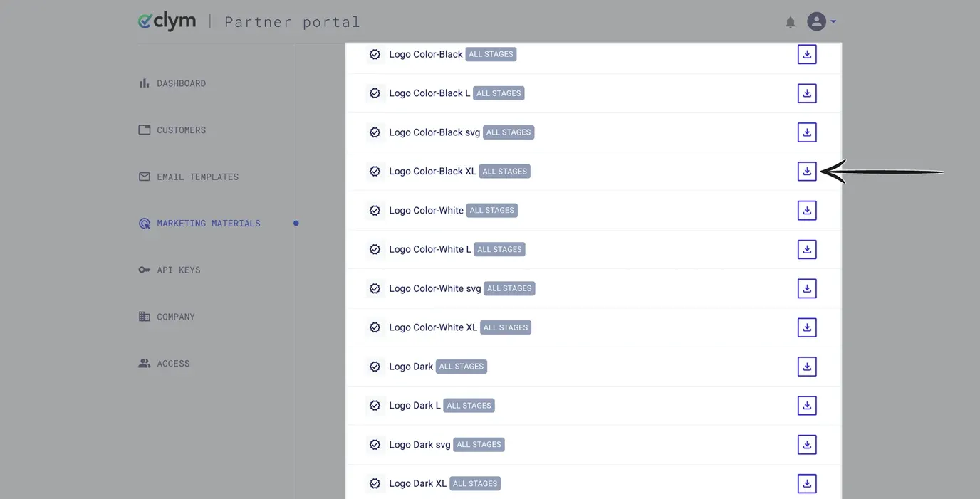Click the clym logo
This screenshot has height=499, width=980.
(167, 21)
